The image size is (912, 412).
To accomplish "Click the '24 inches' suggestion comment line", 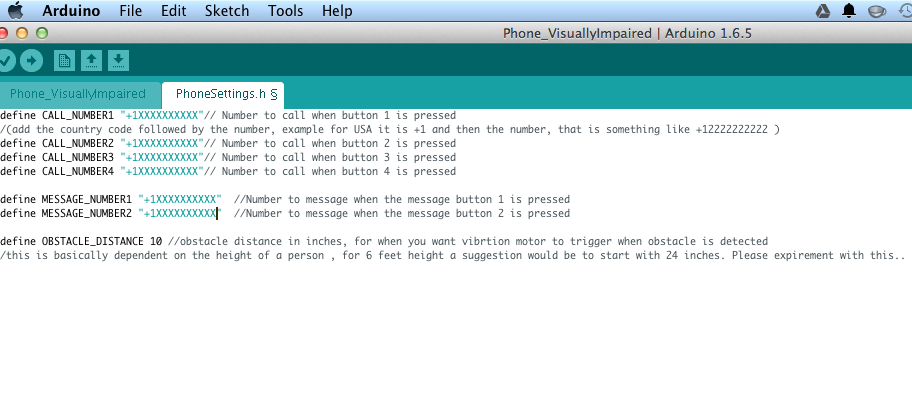I will pos(453,255).
